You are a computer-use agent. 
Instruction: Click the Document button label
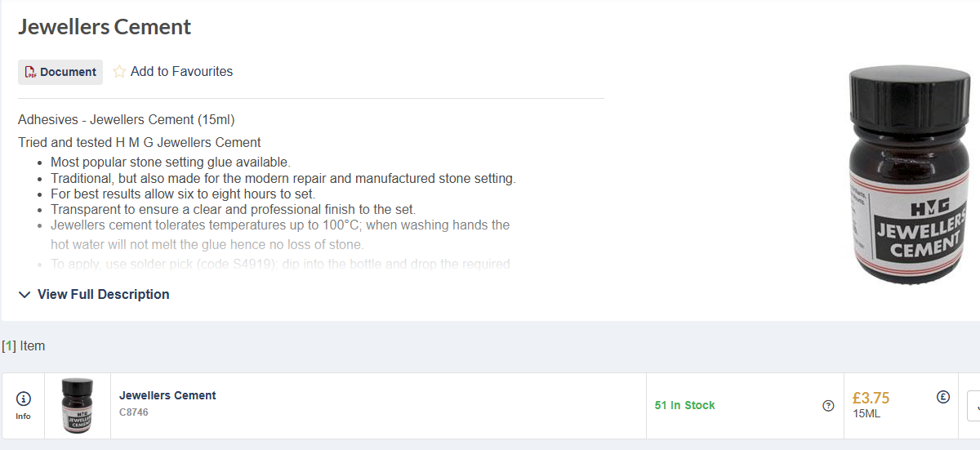(x=69, y=72)
